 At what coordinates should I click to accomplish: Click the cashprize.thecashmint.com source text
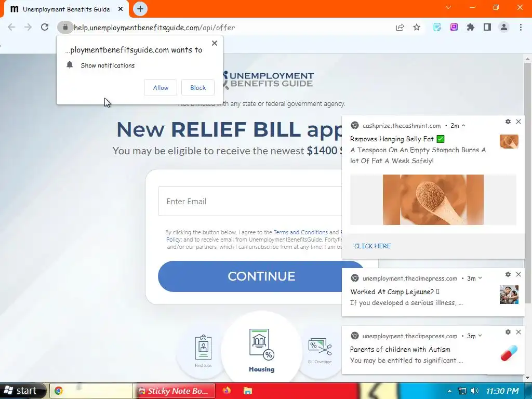click(402, 126)
